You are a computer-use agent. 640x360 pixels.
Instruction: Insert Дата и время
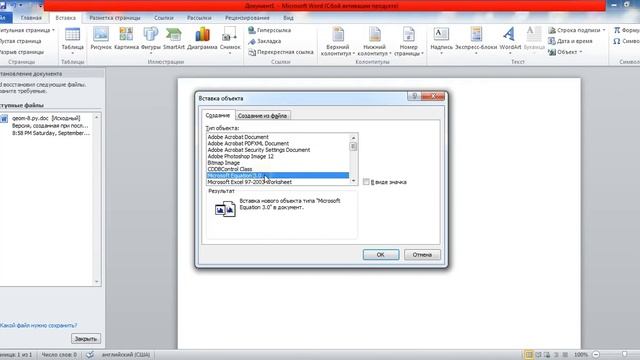pos(570,41)
